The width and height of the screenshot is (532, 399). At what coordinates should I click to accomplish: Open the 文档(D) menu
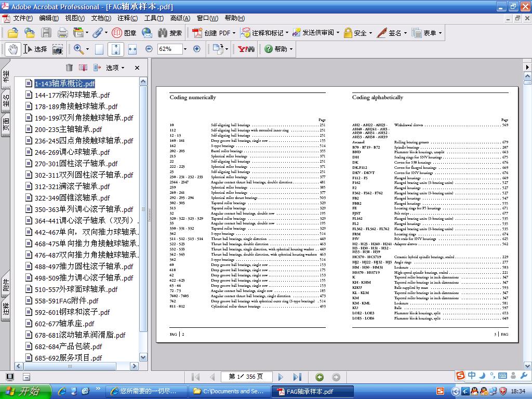tap(101, 18)
